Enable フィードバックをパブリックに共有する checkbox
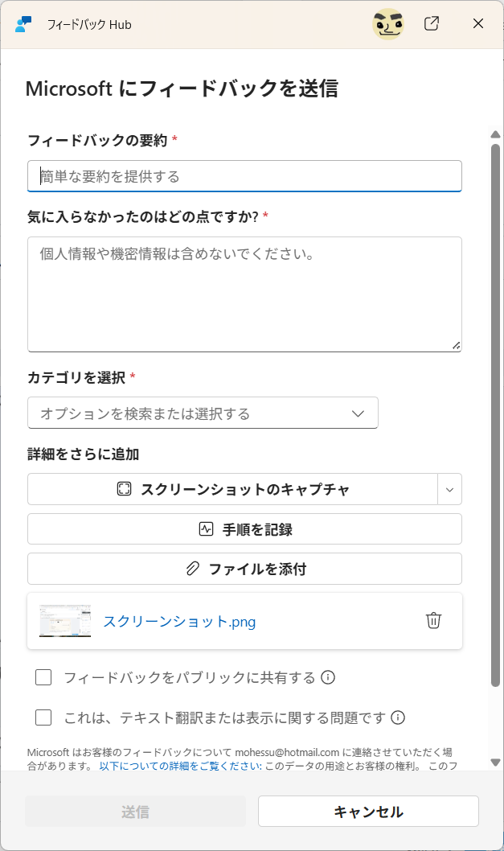Screen dimensions: 504x851 [x=43, y=677]
